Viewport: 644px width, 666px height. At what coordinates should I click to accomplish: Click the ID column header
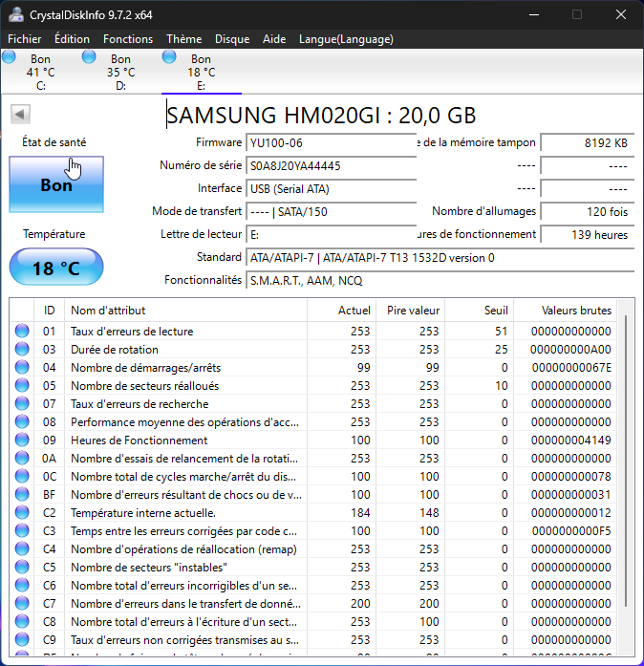coord(50,311)
